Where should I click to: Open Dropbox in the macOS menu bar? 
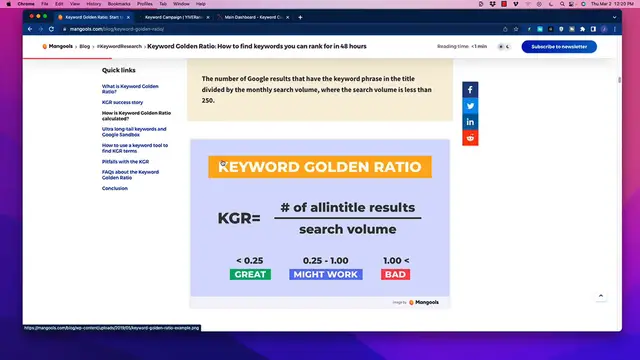[493, 4]
